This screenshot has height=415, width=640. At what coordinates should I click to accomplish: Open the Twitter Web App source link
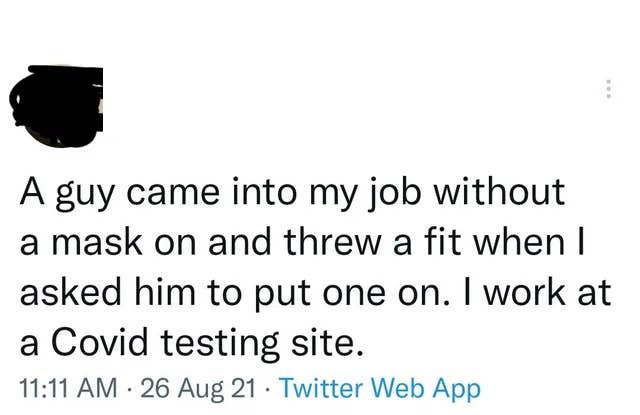[380, 388]
